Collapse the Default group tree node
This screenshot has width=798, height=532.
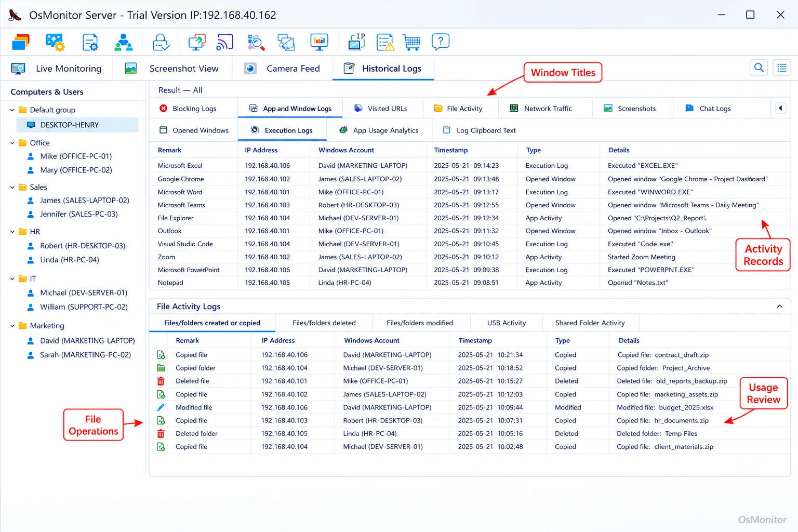coord(12,110)
